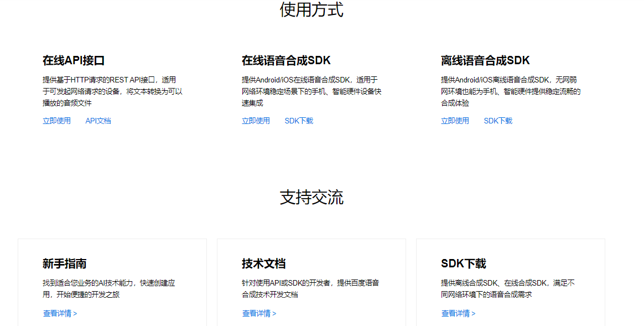Select the 在线API接口 heading
This screenshot has height=326, width=644.
(x=74, y=60)
